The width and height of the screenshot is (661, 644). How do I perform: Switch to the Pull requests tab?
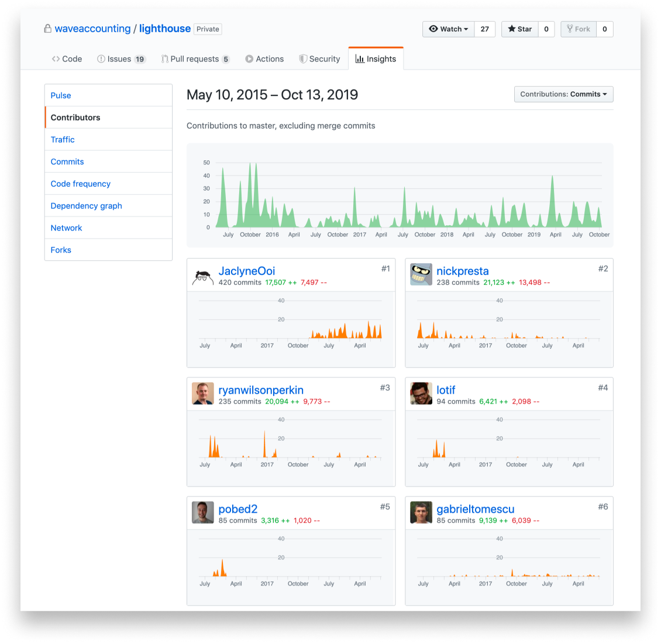tap(195, 59)
